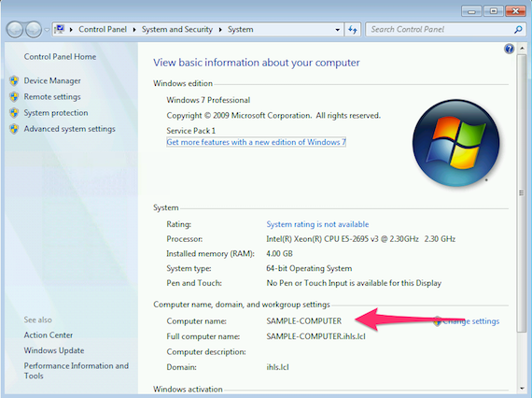Click the Search Control Panel input field
The height and width of the screenshot is (398, 532).
tap(441, 30)
